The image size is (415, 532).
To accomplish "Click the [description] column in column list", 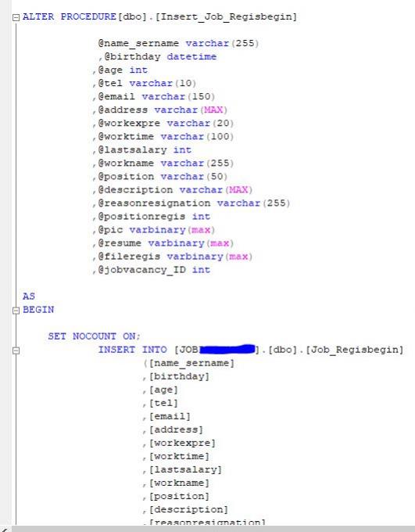I will (188, 509).
